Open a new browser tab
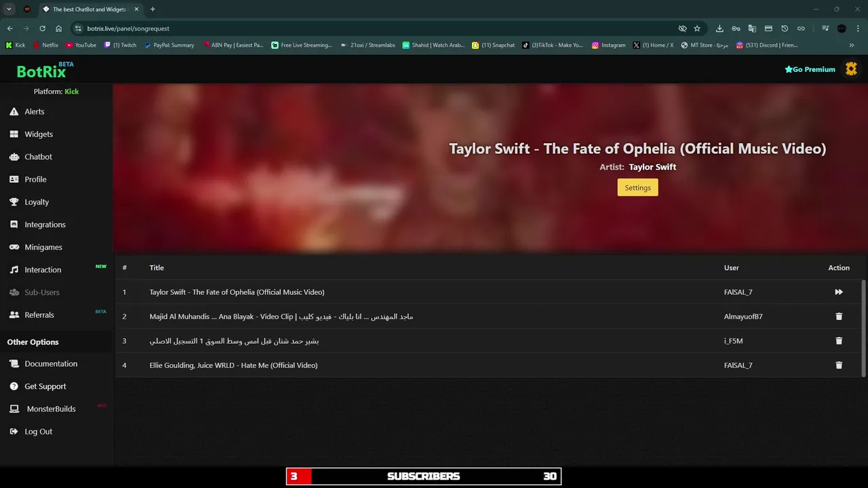868x488 pixels. pos(153,9)
